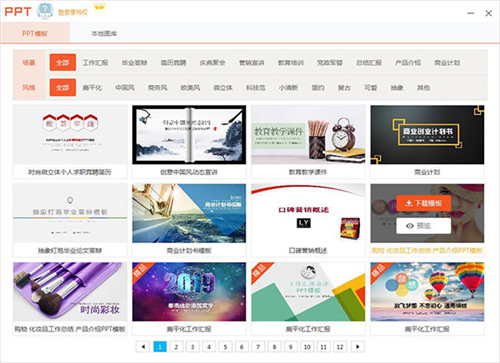This screenshot has height=363, width=500.
Task: Filter scenes by 商业计划 category
Action: (x=447, y=63)
